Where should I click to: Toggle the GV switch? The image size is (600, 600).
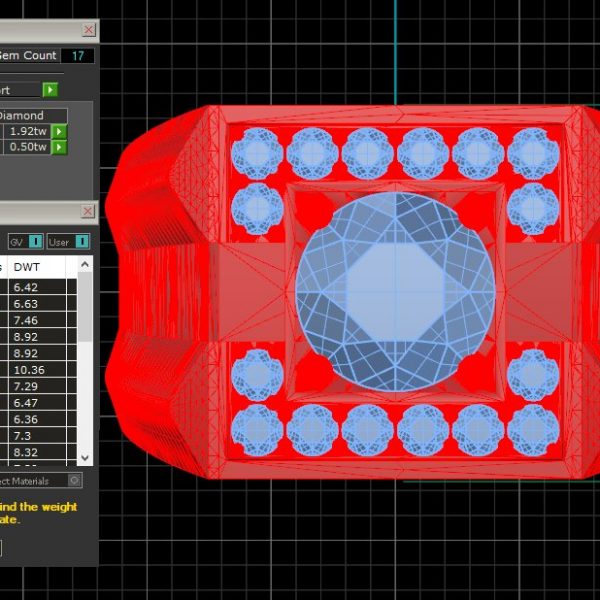(36, 242)
